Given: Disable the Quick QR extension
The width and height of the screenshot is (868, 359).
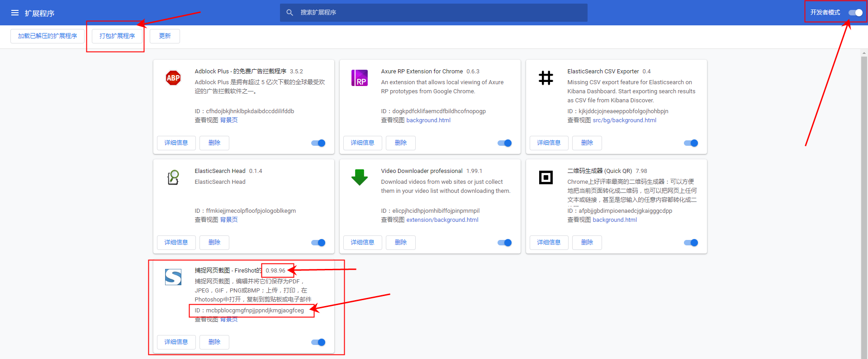Looking at the screenshot, I should [x=691, y=243].
